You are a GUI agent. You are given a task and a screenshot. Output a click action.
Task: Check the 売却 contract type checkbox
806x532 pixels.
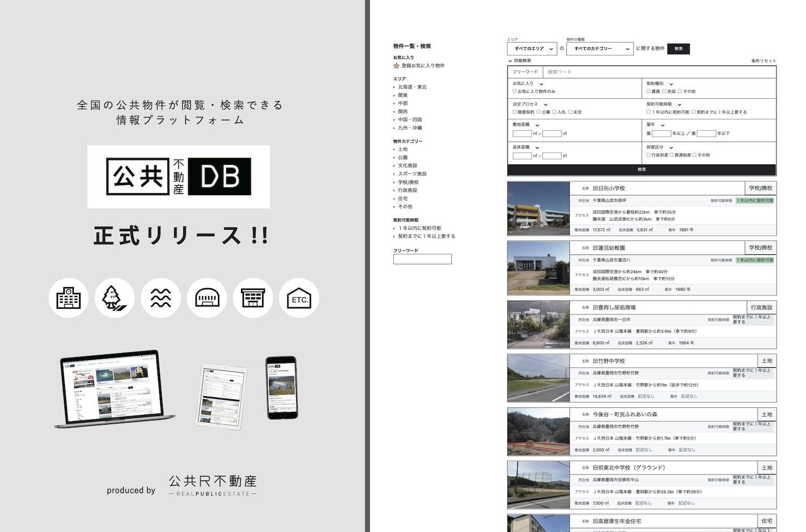click(x=664, y=91)
